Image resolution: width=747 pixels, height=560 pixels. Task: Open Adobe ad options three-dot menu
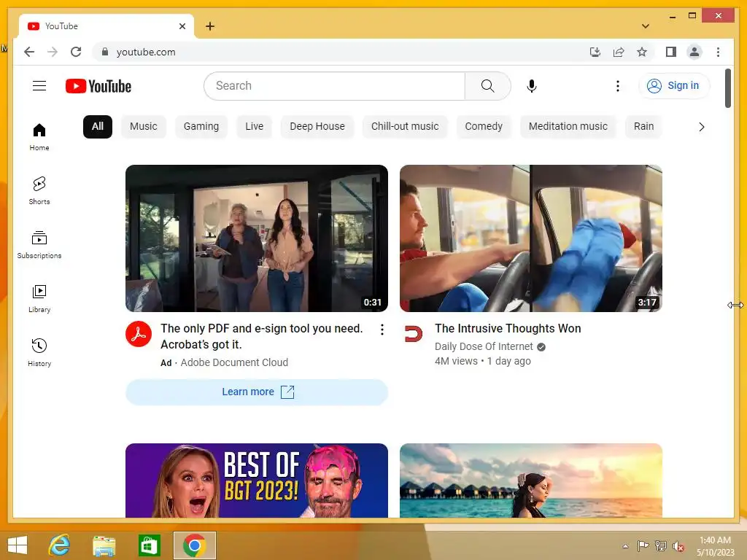click(382, 330)
